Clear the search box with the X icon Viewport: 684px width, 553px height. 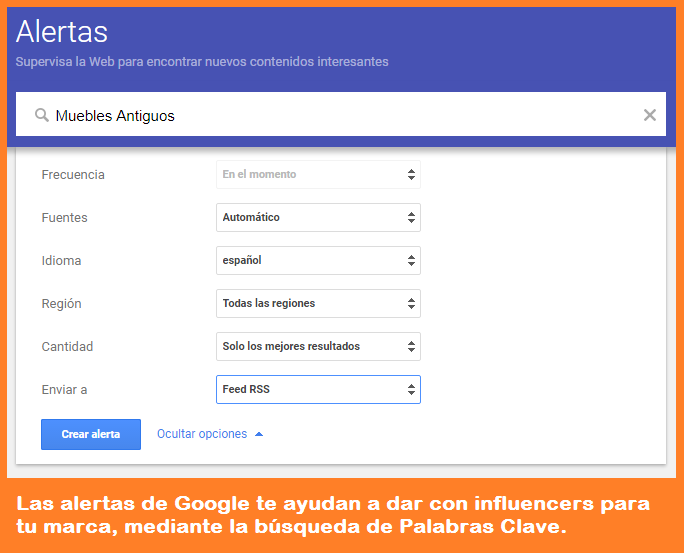pyautogui.click(x=650, y=115)
